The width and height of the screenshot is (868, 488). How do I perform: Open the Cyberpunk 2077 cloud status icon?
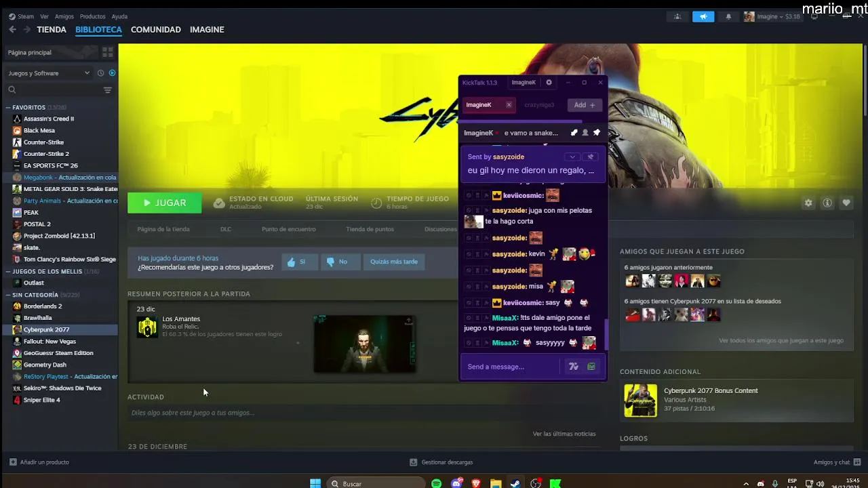219,203
